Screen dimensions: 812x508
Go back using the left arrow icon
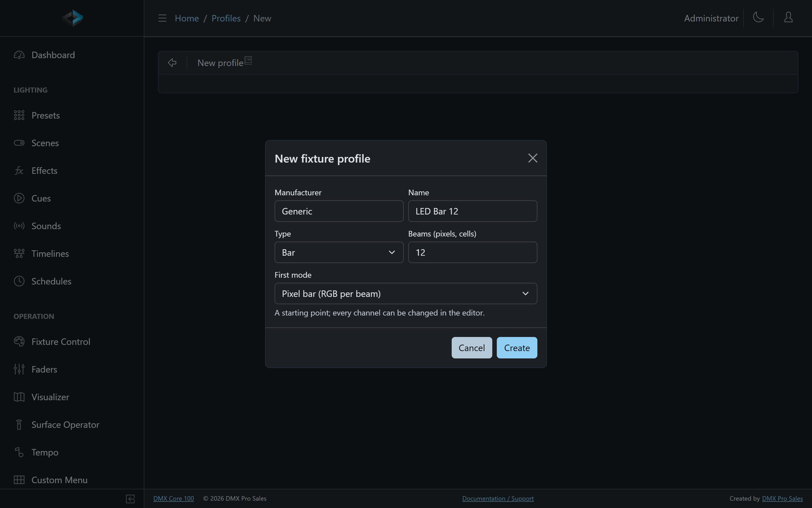[x=172, y=62]
